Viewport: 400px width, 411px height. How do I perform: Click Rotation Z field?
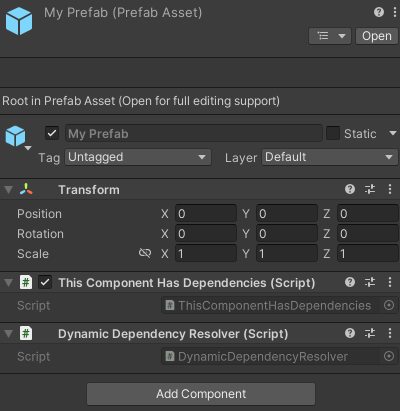(368, 233)
